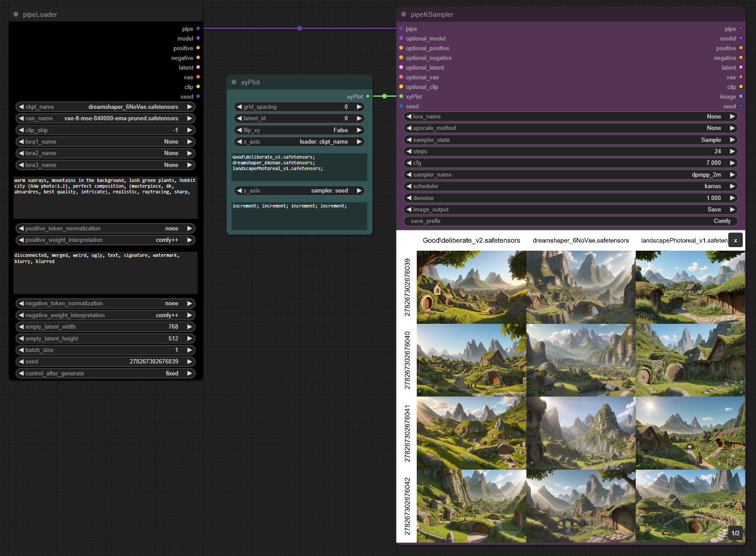Click the purple pipe link midpoint dot
Image resolution: width=756 pixels, height=556 pixels.
[x=300, y=28]
